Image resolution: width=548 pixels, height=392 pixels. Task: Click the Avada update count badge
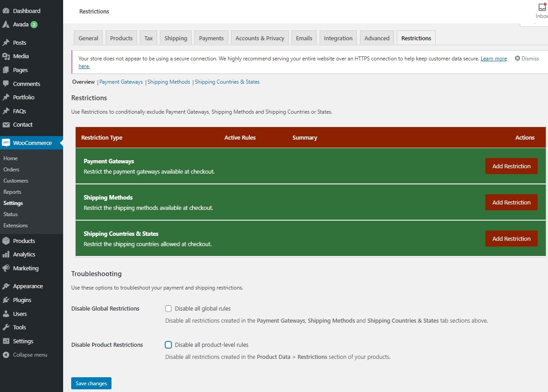tap(34, 25)
